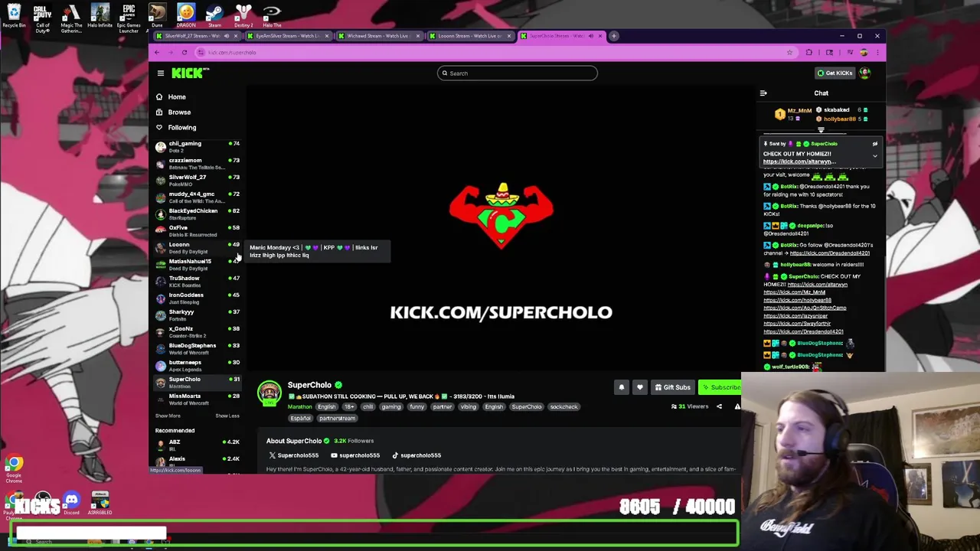Click the Get KICKs button
This screenshot has height=551, width=980.
[834, 73]
